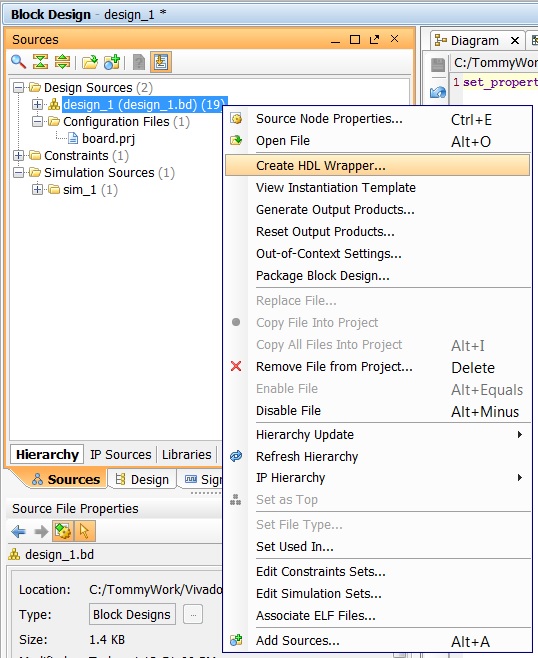The width and height of the screenshot is (538, 658).
Task: Click the Expand All icon in Sources toolbar
Action: pyautogui.click(x=63, y=62)
